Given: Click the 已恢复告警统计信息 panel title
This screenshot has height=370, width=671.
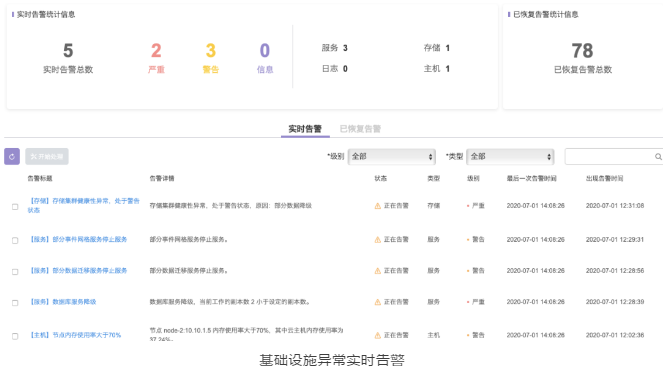Looking at the screenshot, I should [x=546, y=15].
